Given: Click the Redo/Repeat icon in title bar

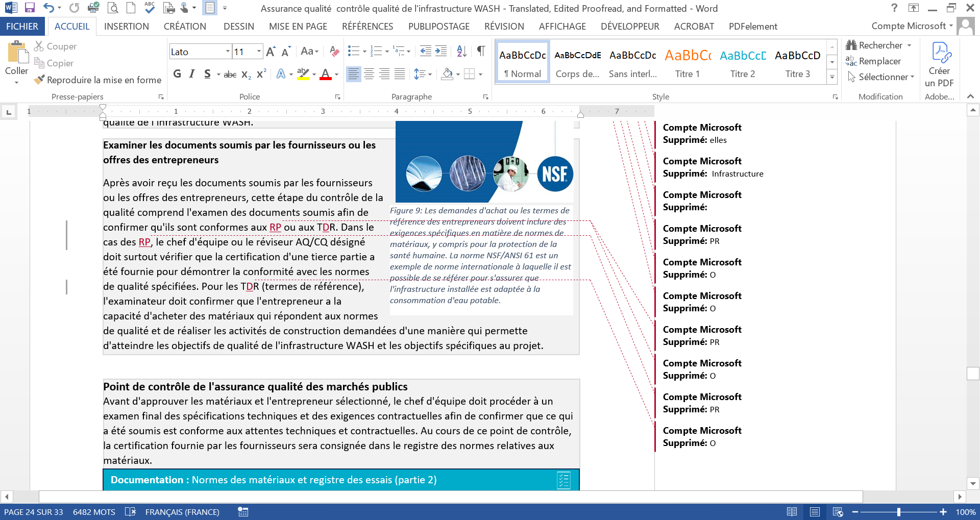Looking at the screenshot, I should pos(75,8).
